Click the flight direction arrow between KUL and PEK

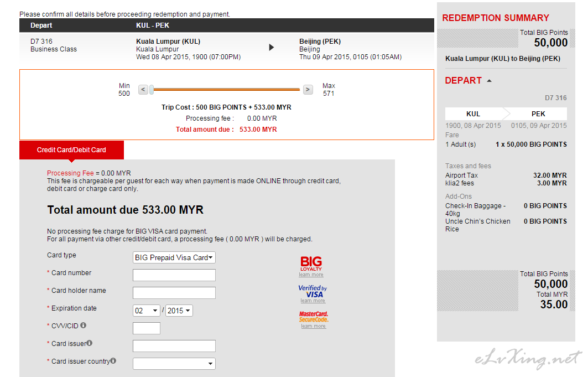(x=272, y=47)
